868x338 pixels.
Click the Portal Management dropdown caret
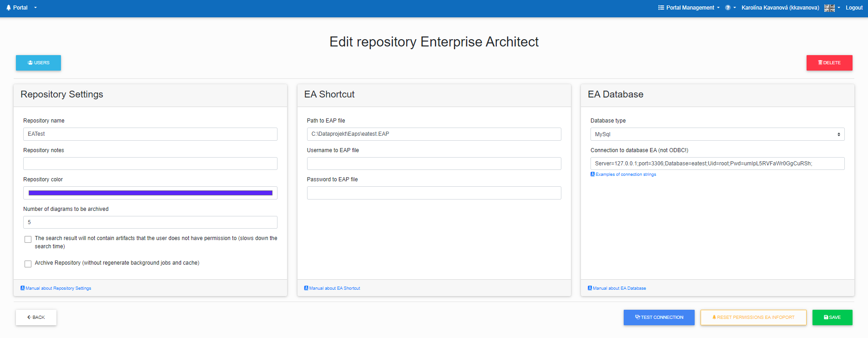click(718, 8)
